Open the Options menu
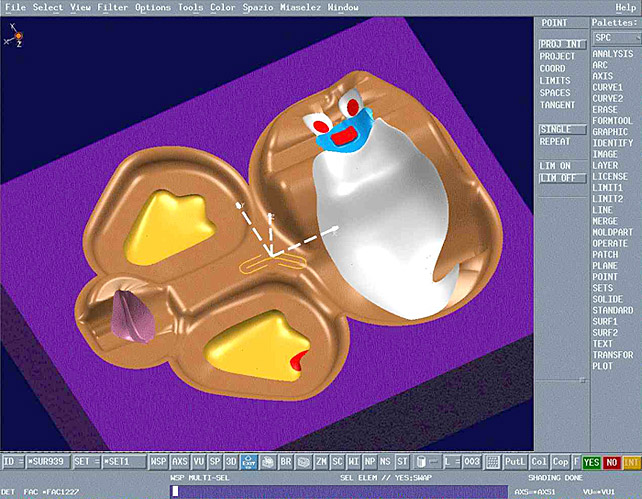Viewport: 642px width, 499px height. tap(153, 7)
